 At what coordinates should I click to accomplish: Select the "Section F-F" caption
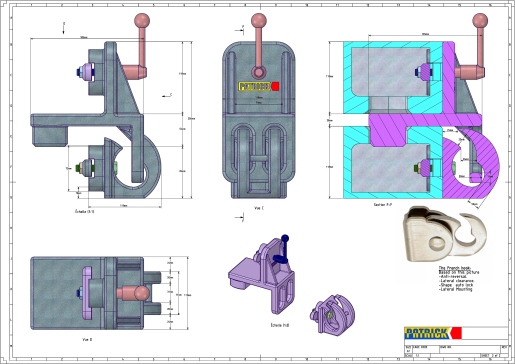[x=382, y=205]
